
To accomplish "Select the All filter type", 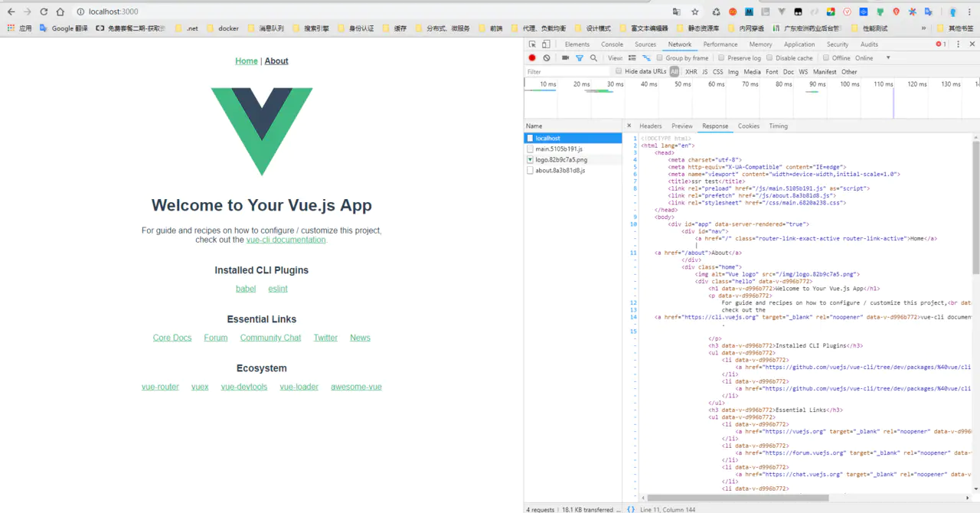I will (x=675, y=72).
